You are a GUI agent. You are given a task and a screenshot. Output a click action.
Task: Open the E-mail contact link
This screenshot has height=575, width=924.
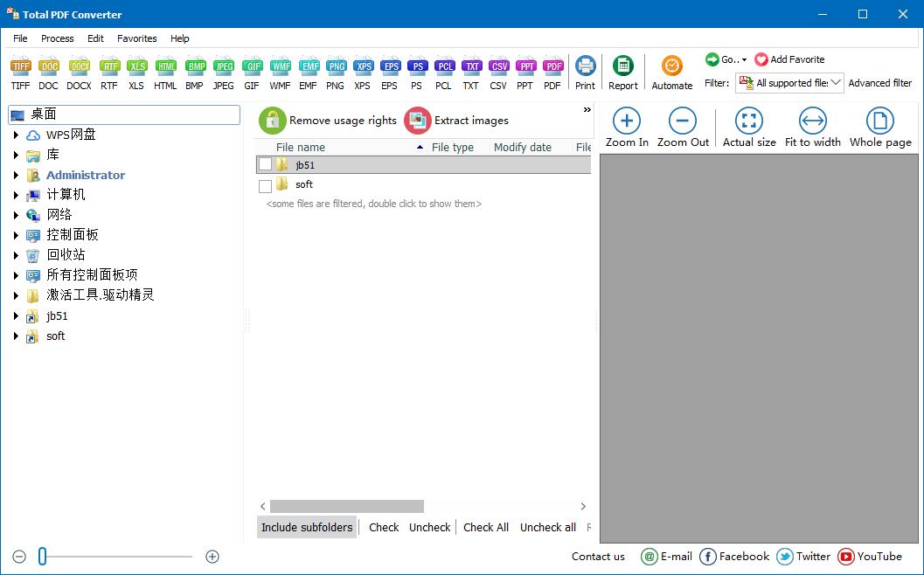click(666, 556)
